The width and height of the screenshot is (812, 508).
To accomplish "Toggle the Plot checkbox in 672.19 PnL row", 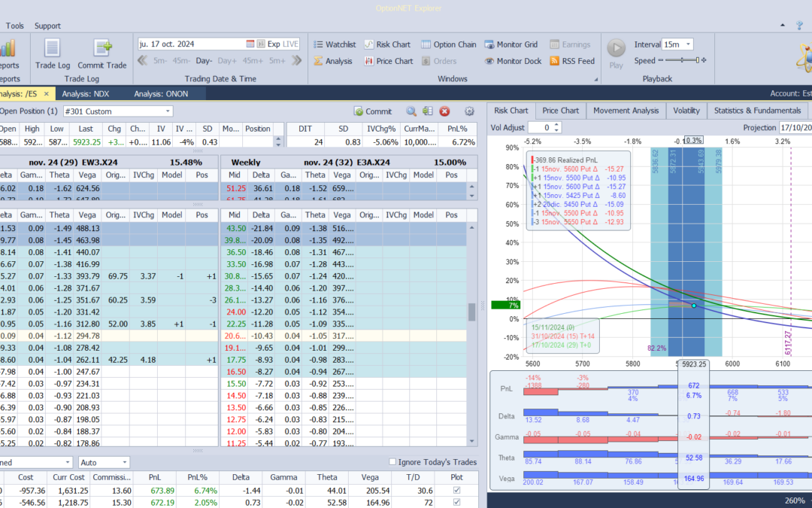I will 456,502.
